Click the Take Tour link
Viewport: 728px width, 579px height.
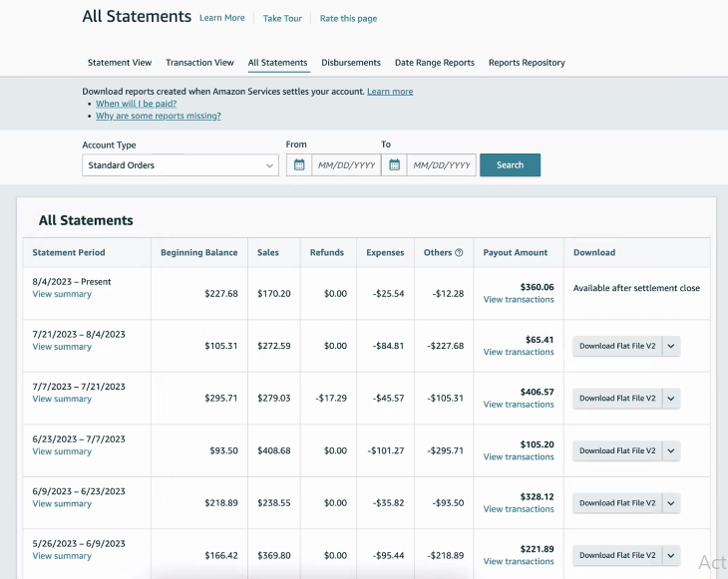click(x=282, y=19)
